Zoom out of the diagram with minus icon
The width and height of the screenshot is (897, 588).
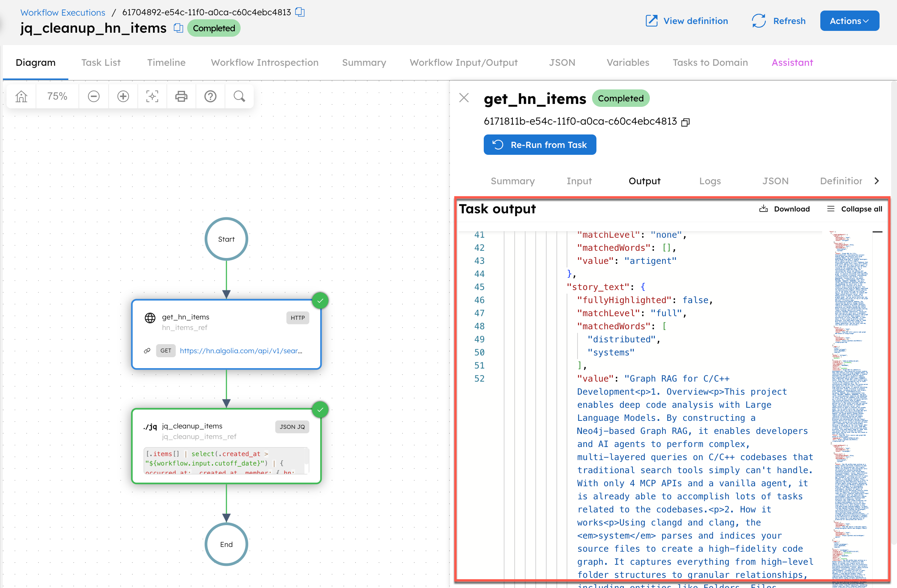93,96
